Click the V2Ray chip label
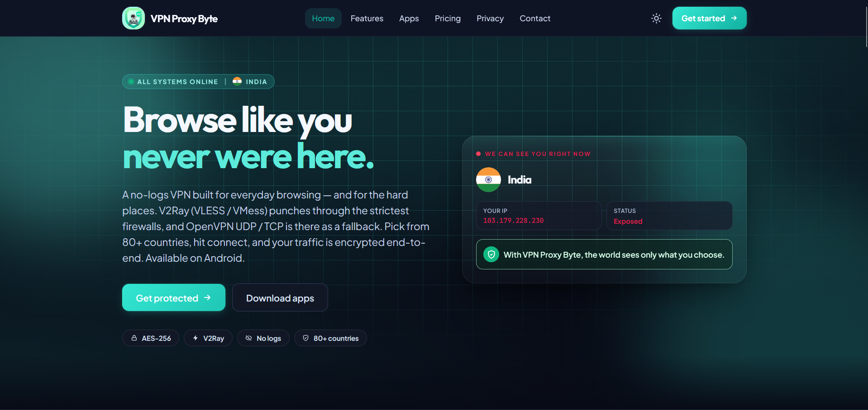Image resolution: width=868 pixels, height=410 pixels. (x=214, y=338)
